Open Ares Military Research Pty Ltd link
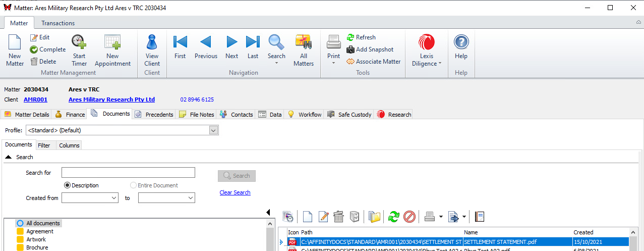The width and height of the screenshot is (644, 251). [x=111, y=99]
